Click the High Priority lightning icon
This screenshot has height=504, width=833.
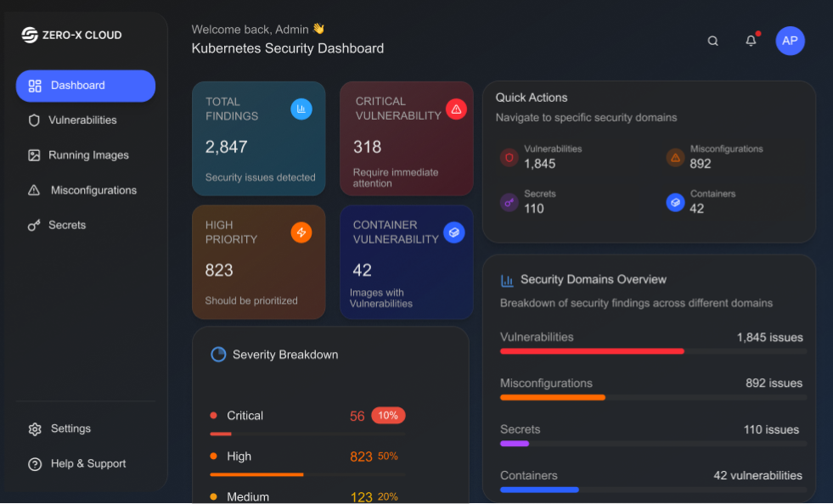pos(301,232)
